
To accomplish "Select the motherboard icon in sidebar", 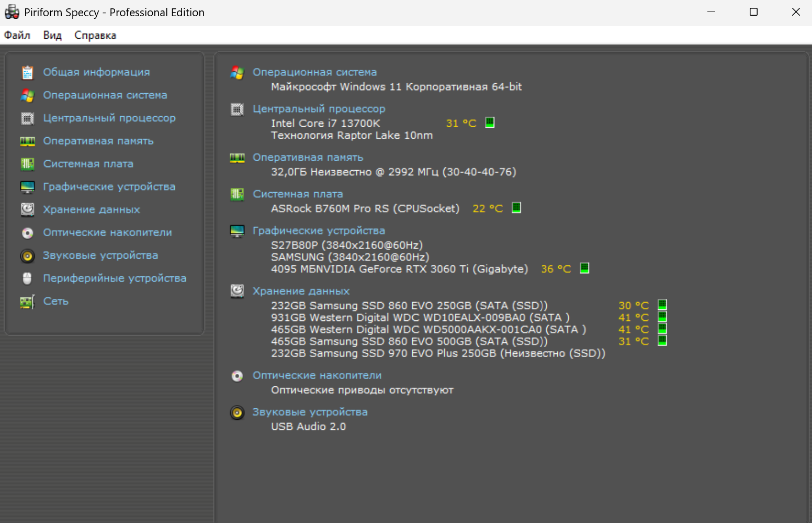I will coord(28,164).
